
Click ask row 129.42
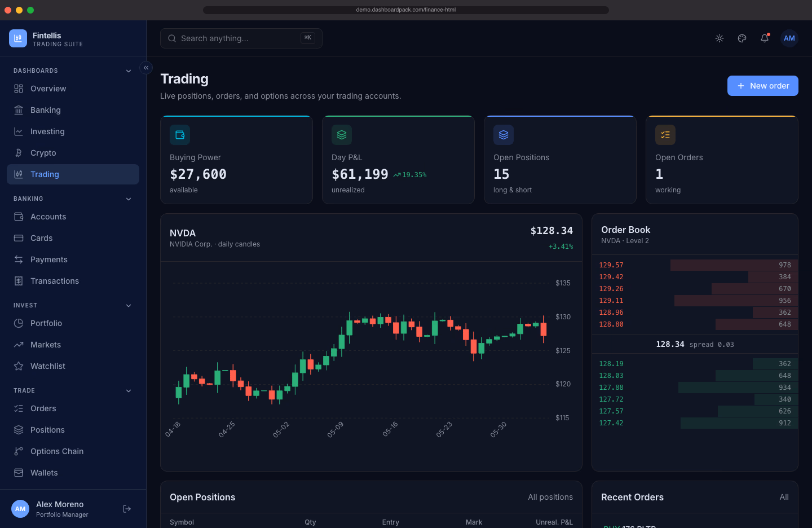click(x=695, y=277)
